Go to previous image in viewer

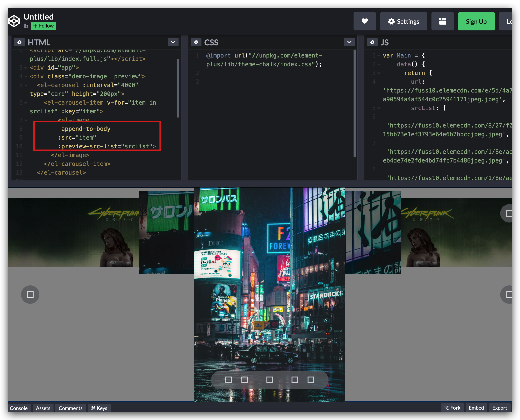(30, 294)
